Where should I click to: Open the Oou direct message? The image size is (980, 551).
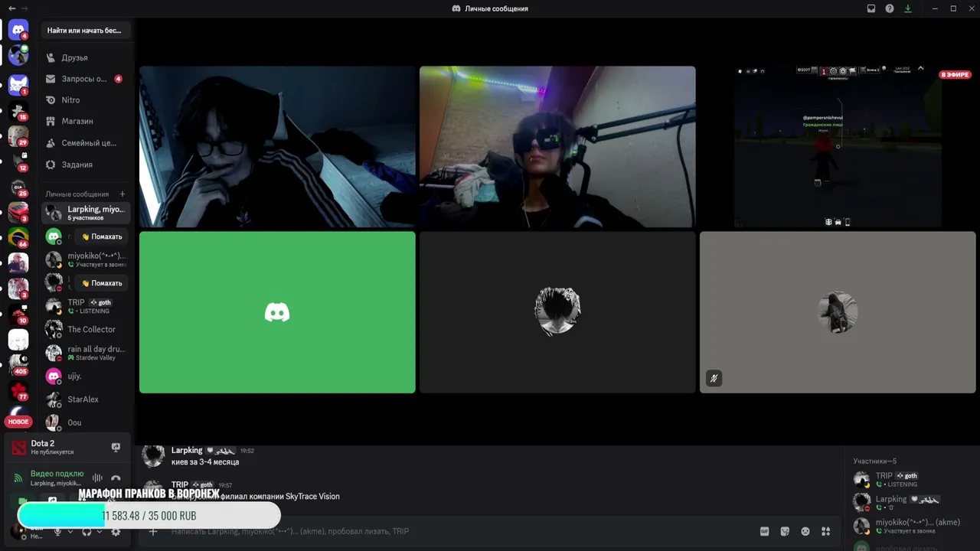tap(86, 422)
